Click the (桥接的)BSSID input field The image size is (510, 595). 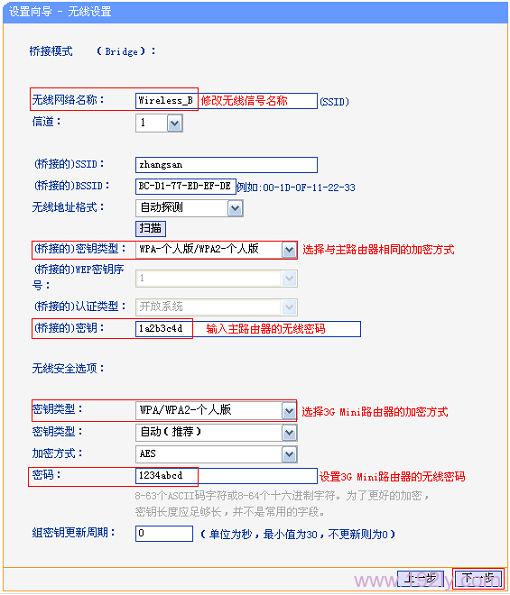186,186
